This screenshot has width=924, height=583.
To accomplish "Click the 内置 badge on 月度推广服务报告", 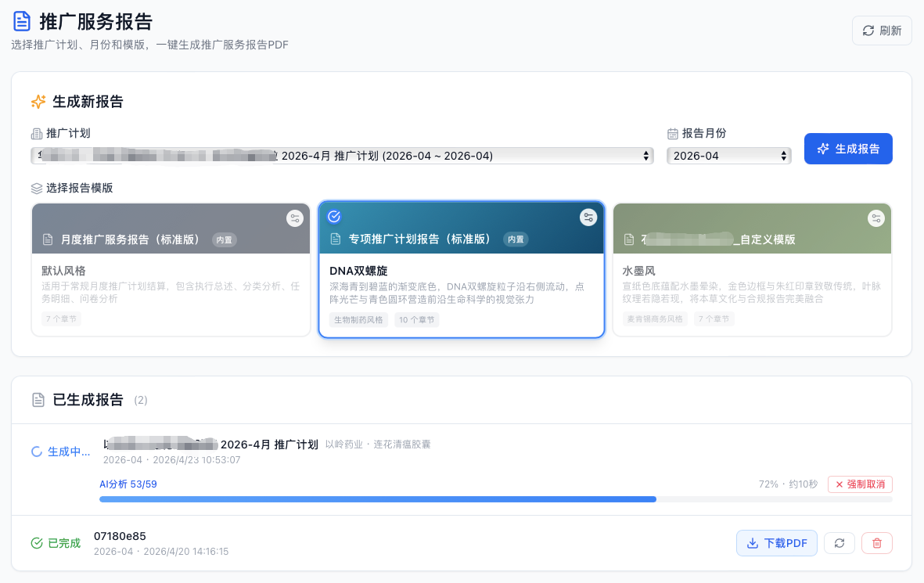I will click(x=224, y=240).
